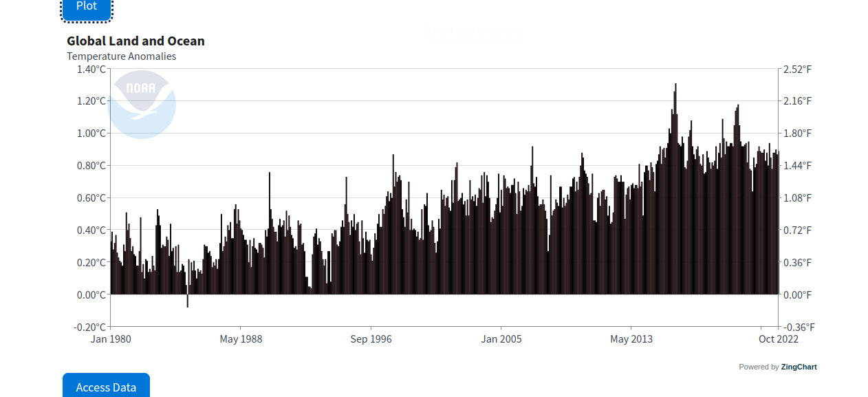Click the Jan 2005 date label
Viewport: 868px width, 397px height.
point(501,339)
